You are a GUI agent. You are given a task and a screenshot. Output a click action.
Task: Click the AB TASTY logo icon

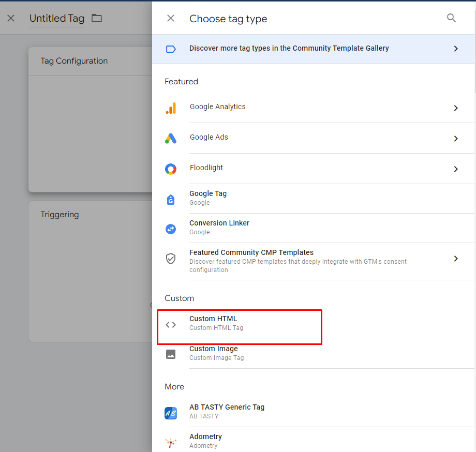coord(171,413)
